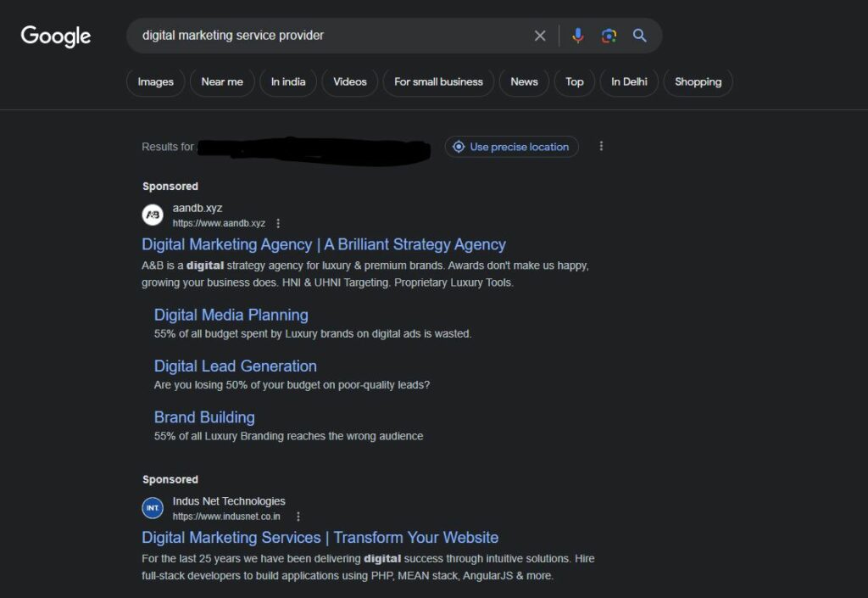Screen dimensions: 868x598
Task: Select the Top filter chip
Action: 575,82
